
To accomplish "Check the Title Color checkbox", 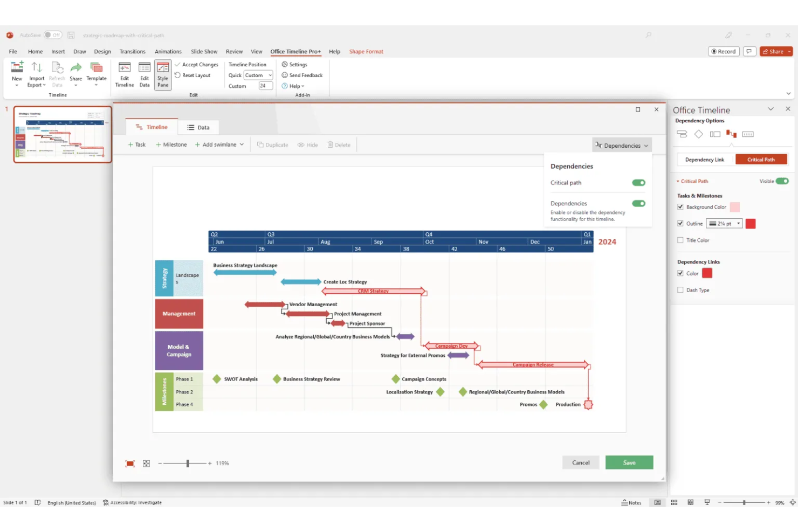I will (680, 240).
